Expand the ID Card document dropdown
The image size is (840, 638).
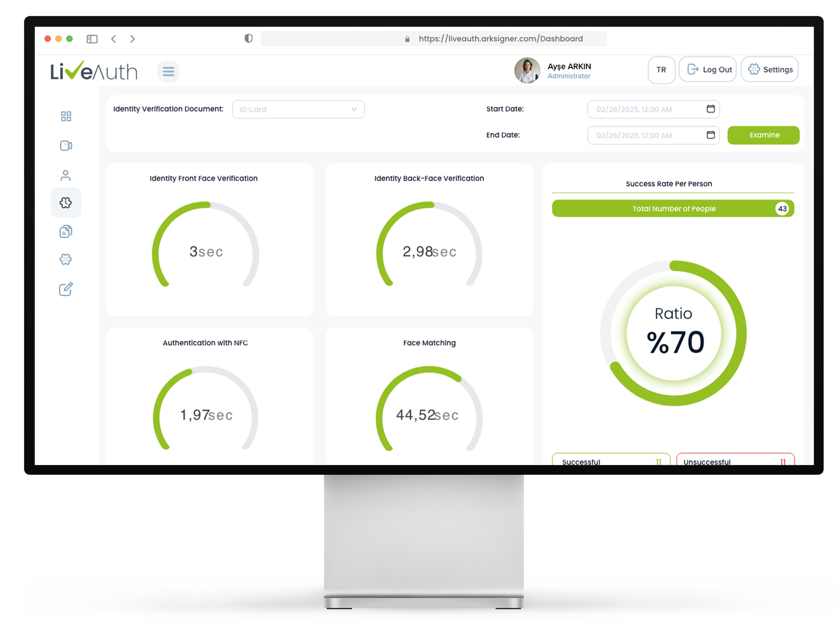(x=298, y=109)
